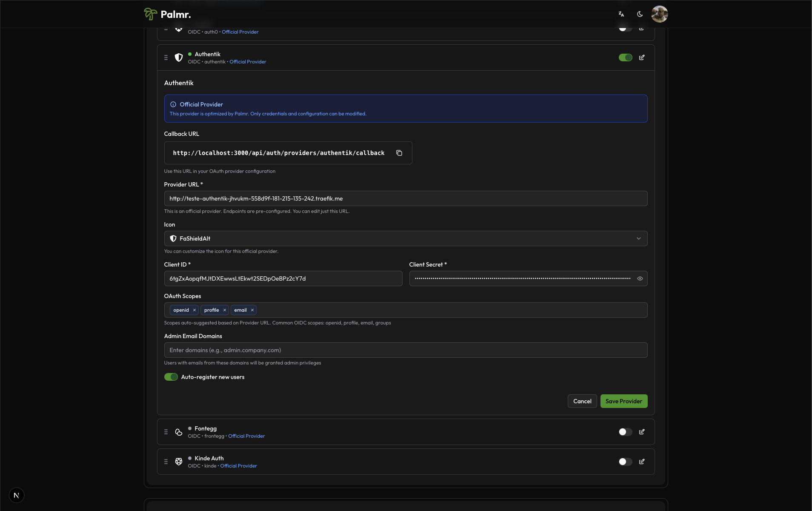Screen dimensions: 812x511
Task: Open the language translation selector icon
Action: pos(621,14)
